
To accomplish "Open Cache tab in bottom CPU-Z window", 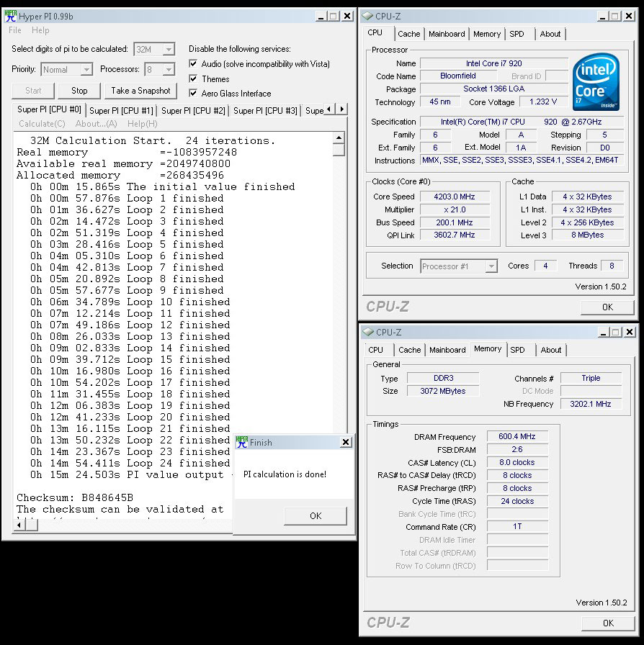I will pos(410,350).
